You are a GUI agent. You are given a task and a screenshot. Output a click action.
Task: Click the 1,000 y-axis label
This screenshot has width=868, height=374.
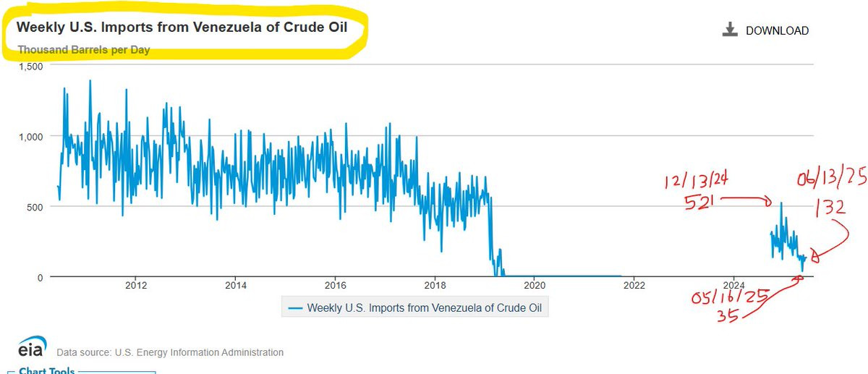point(30,136)
